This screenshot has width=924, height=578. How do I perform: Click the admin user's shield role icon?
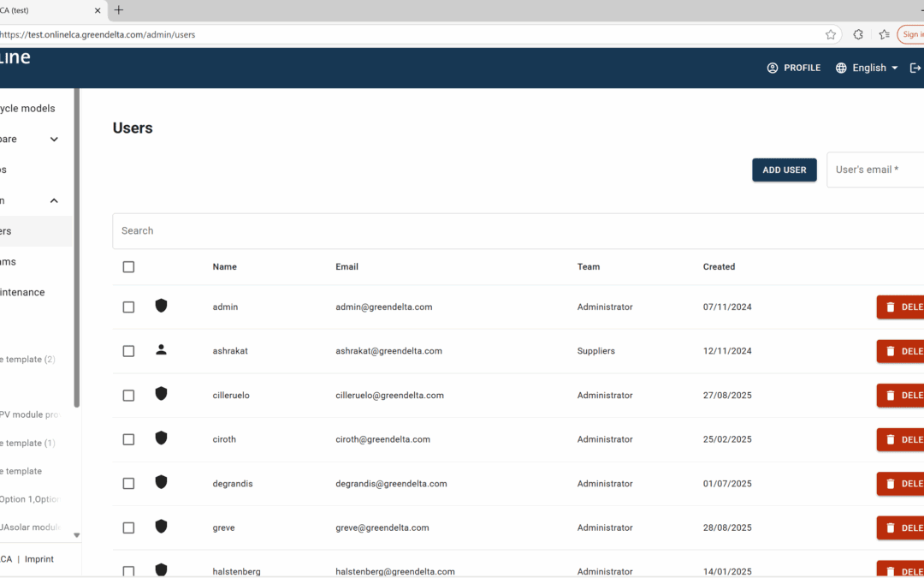pyautogui.click(x=161, y=306)
